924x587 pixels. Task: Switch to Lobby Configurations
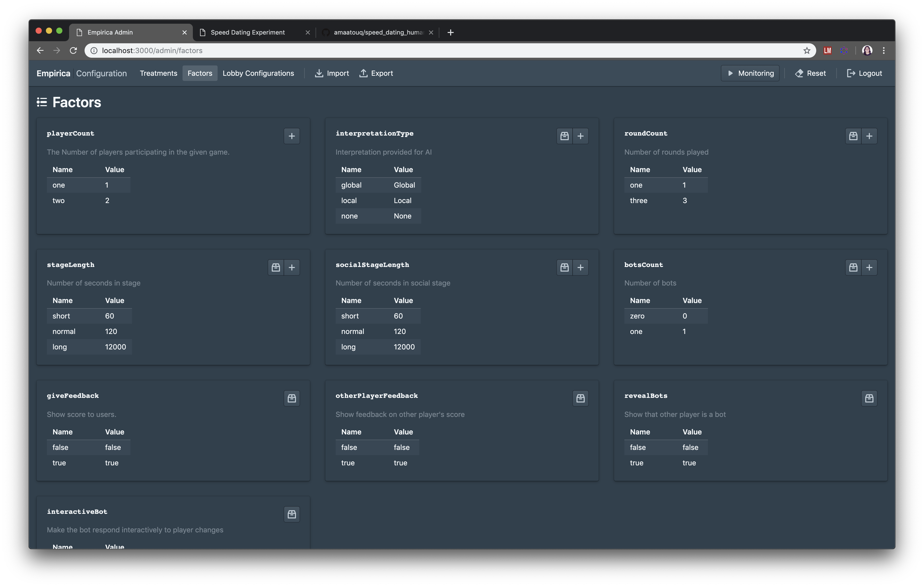[258, 73]
